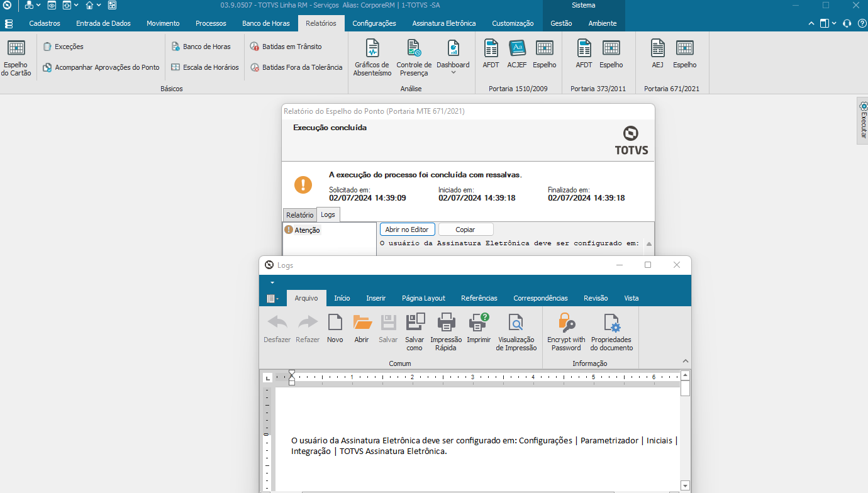
Task: Open the Movimento ribbon tab
Action: pos(163,23)
